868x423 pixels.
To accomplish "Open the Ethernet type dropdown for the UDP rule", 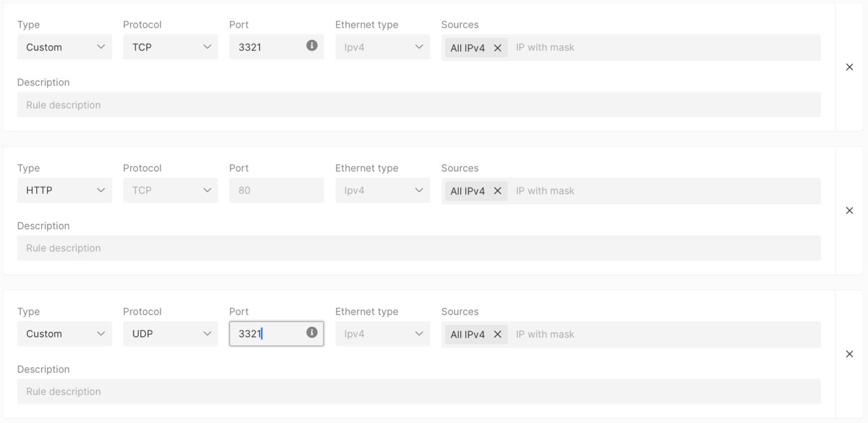I will [383, 334].
